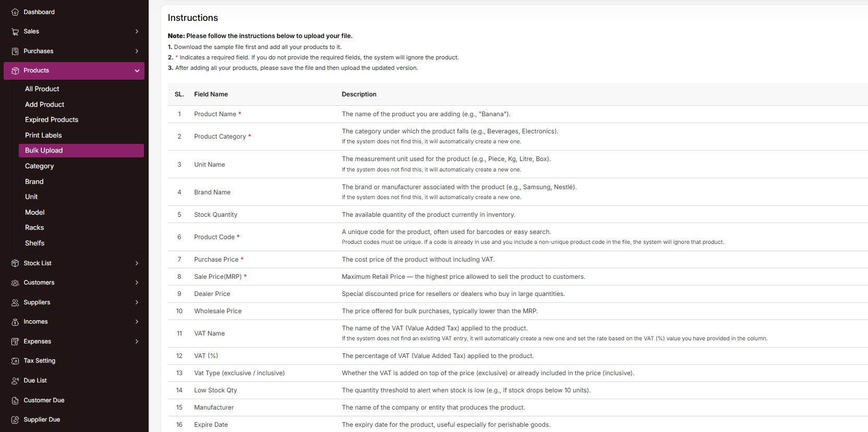Screen dimensions: 868x432
Task: Open the Category submenu item
Action: (x=40, y=166)
